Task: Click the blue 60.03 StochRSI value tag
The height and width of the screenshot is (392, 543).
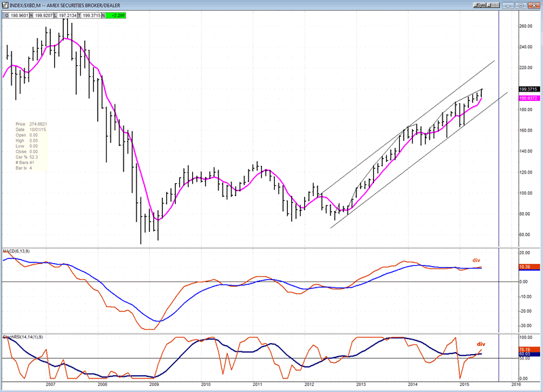Action: [x=528, y=355]
